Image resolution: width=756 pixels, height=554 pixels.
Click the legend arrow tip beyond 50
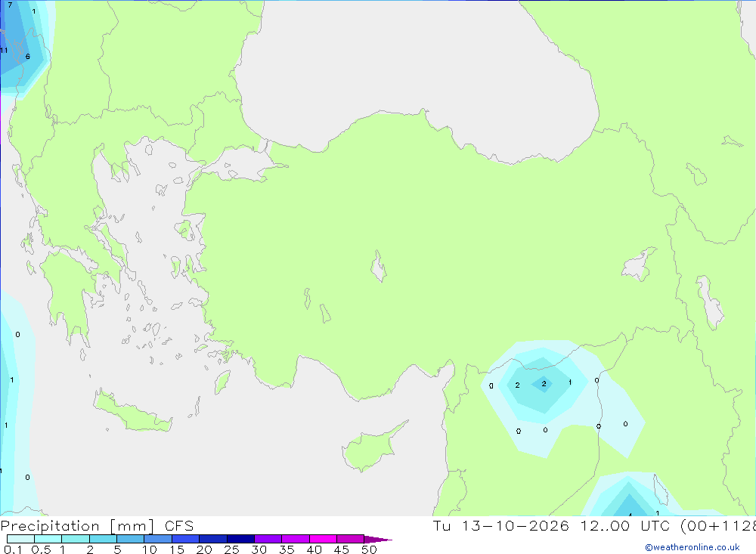click(x=378, y=539)
